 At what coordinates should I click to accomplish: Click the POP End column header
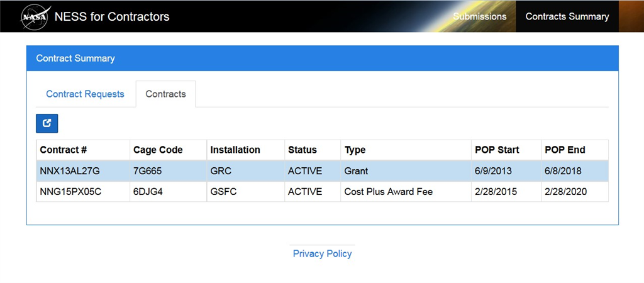(x=563, y=150)
